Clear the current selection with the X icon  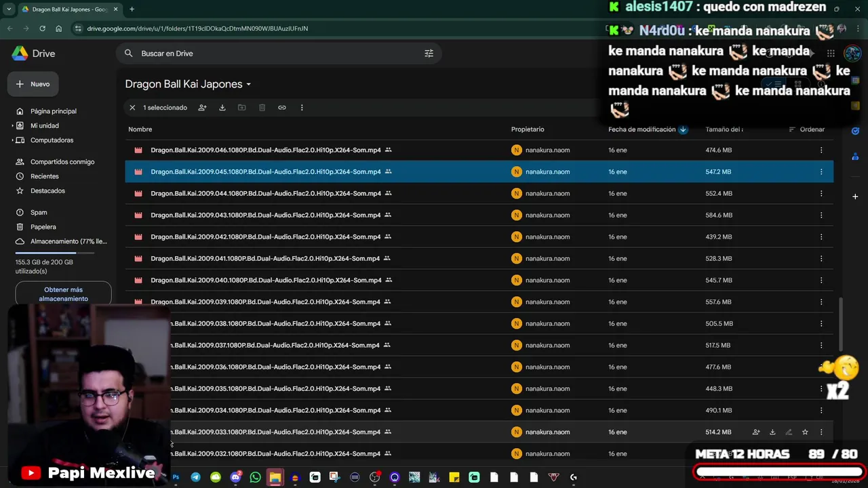coord(132,108)
